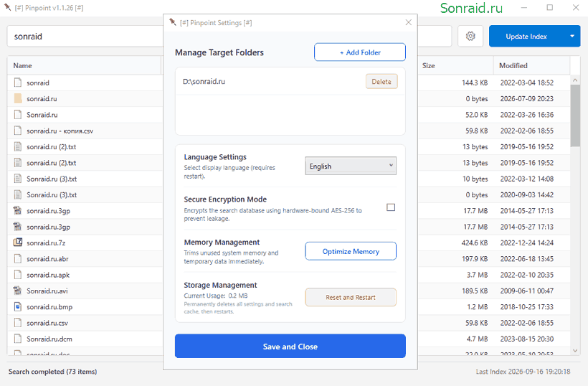Click Save and Close button

[290, 347]
